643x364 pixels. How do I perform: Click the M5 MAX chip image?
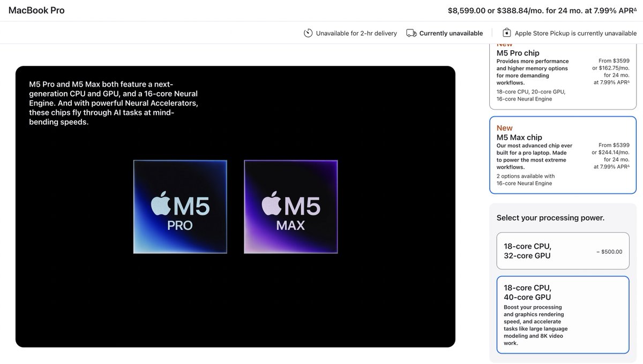tap(291, 207)
